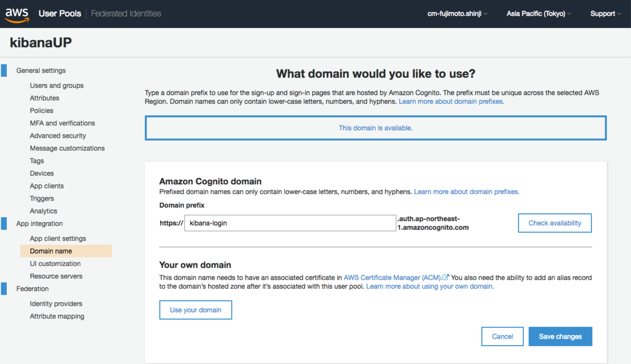Select MFA and verifications

click(x=63, y=123)
